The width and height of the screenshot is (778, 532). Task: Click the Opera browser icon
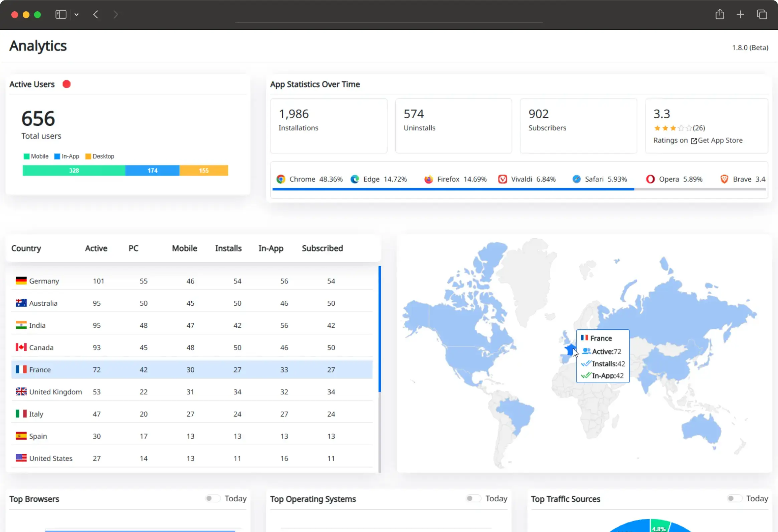point(650,179)
